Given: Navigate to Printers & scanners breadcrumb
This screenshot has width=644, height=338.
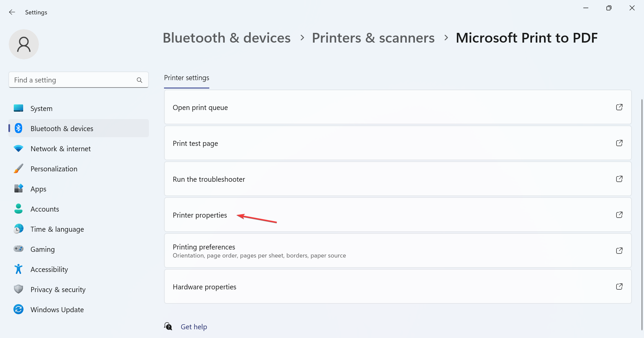Looking at the screenshot, I should 373,38.
